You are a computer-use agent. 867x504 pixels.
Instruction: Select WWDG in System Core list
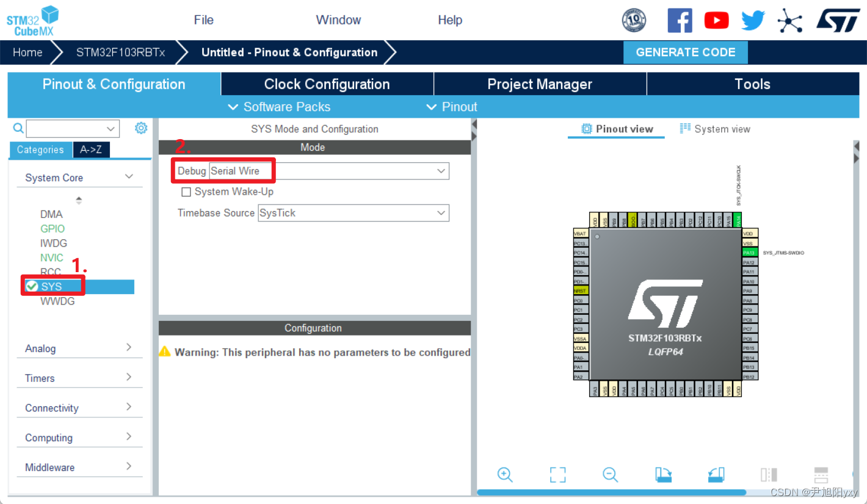57,301
